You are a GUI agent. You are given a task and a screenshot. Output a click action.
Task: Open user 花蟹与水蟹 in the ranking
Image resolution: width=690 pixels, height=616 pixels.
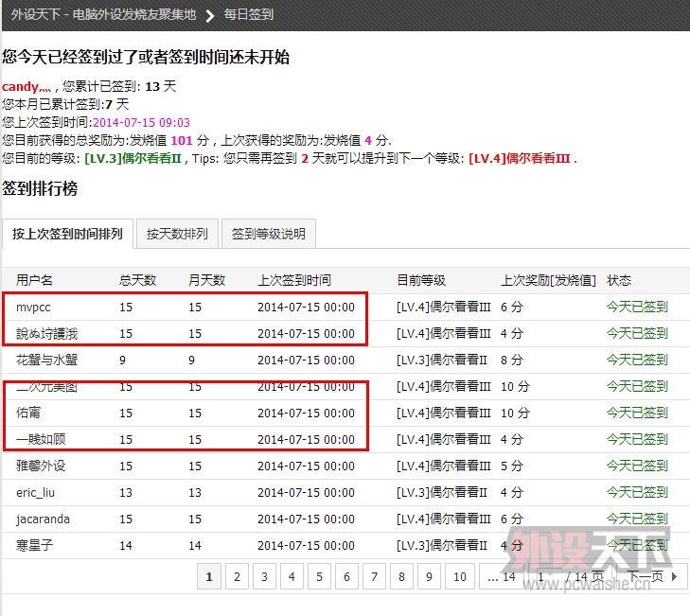point(46,360)
